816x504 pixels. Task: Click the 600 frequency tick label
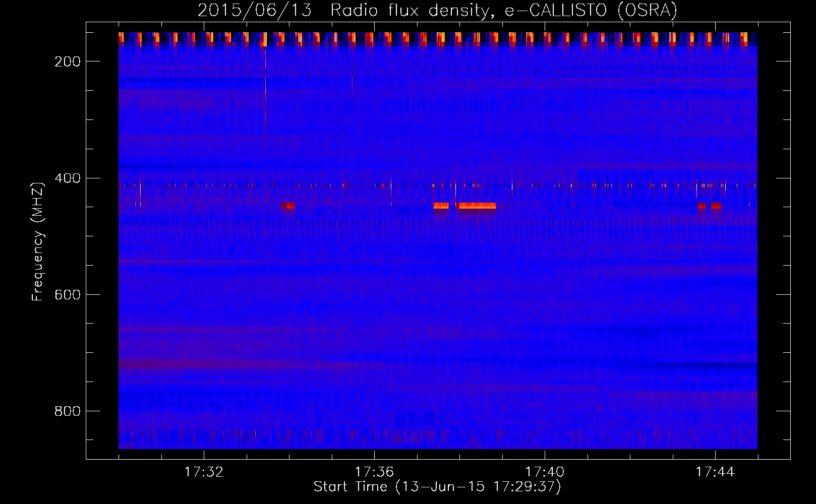tap(68, 295)
